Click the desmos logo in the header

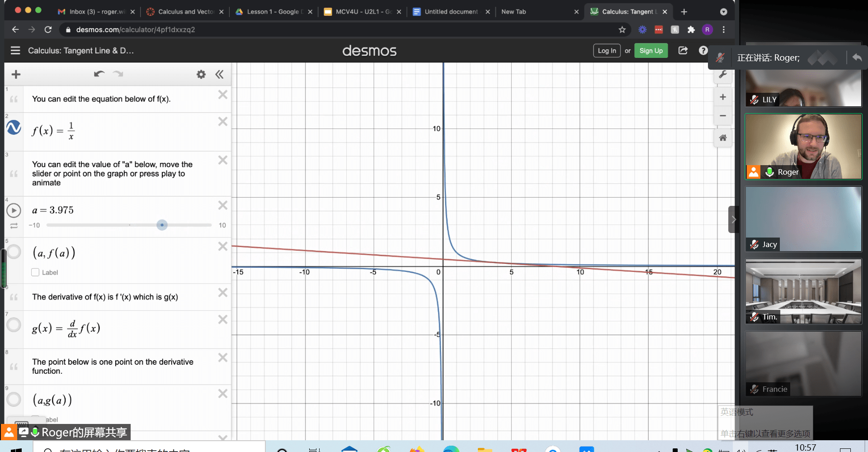(x=369, y=51)
